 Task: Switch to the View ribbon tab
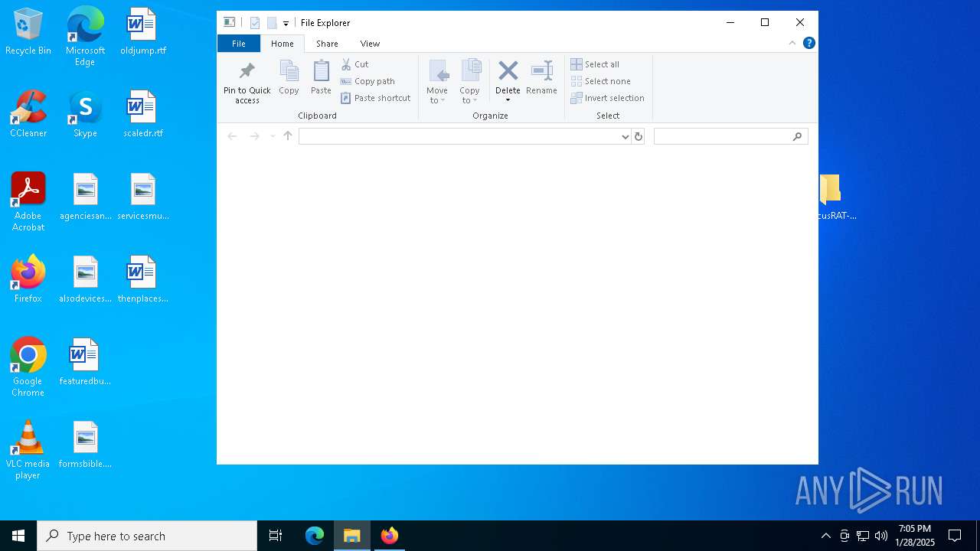(370, 44)
